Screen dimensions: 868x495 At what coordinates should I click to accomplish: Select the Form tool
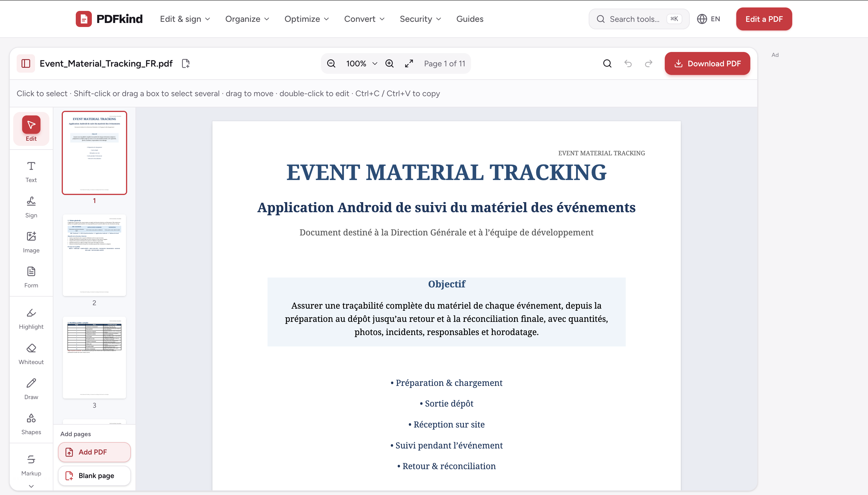(x=31, y=277)
